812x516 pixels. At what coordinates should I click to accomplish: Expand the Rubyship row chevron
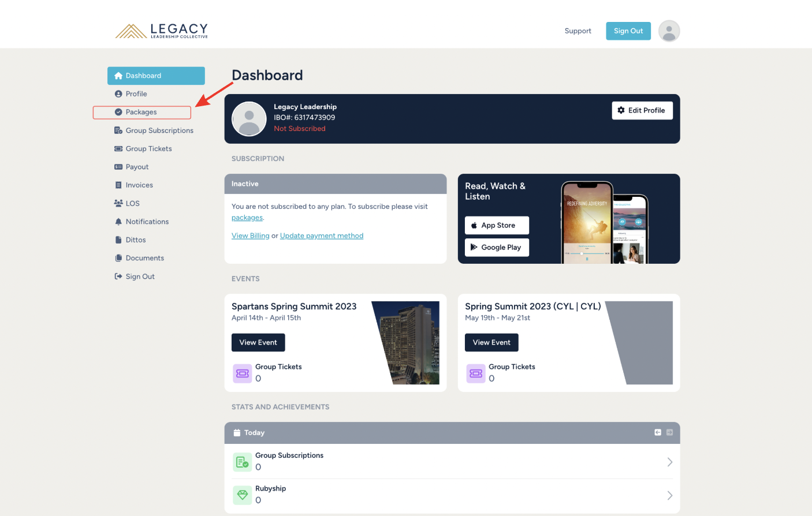click(669, 495)
